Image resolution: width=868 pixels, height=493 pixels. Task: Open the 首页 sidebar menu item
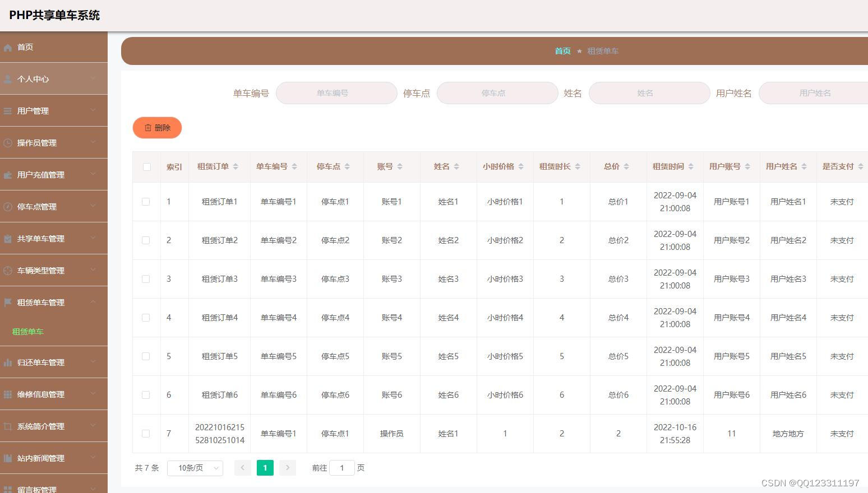(x=54, y=47)
